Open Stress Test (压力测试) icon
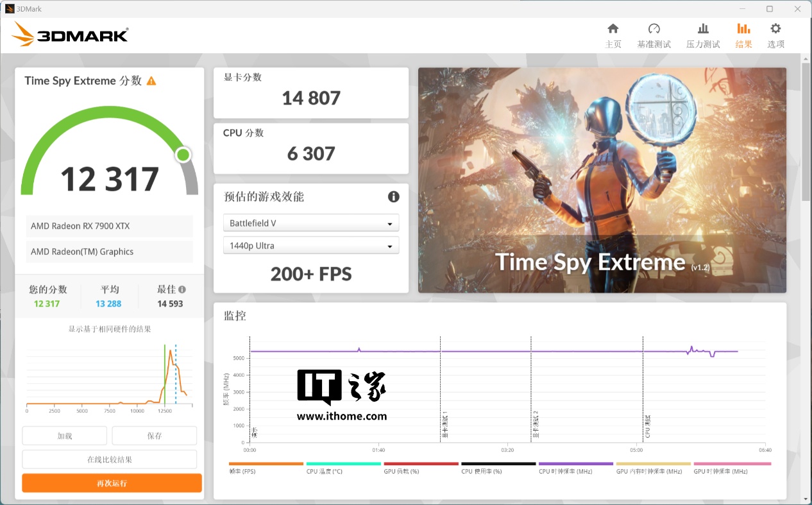 (x=703, y=29)
